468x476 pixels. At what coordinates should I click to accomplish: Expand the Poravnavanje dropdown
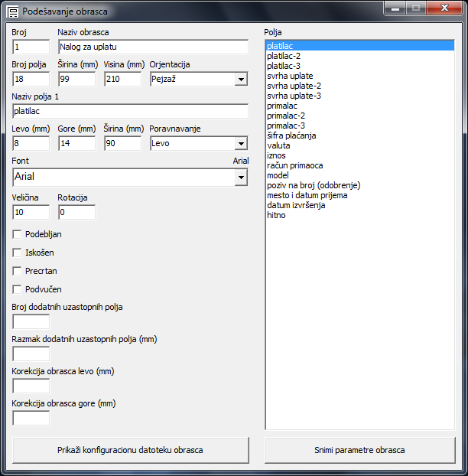(x=241, y=143)
